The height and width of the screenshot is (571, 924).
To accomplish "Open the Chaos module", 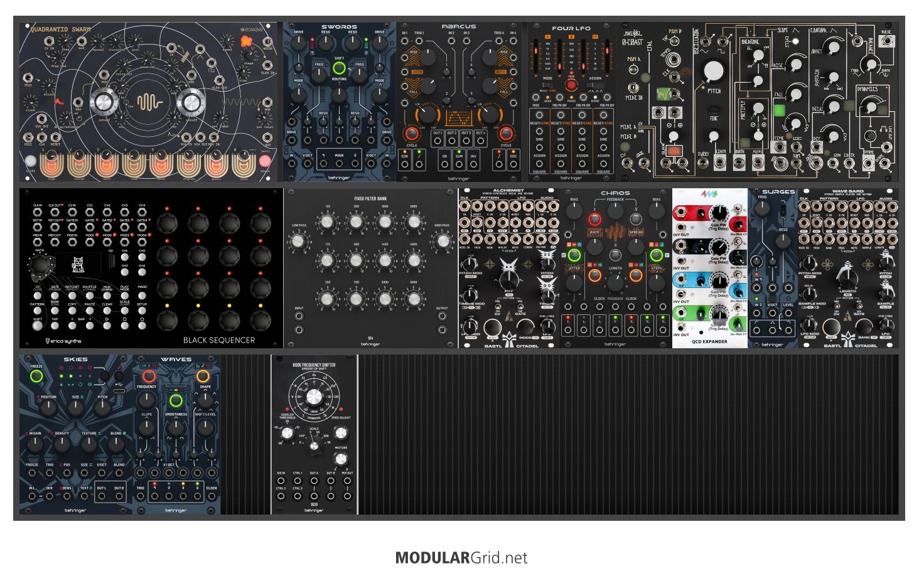I will point(615,269).
